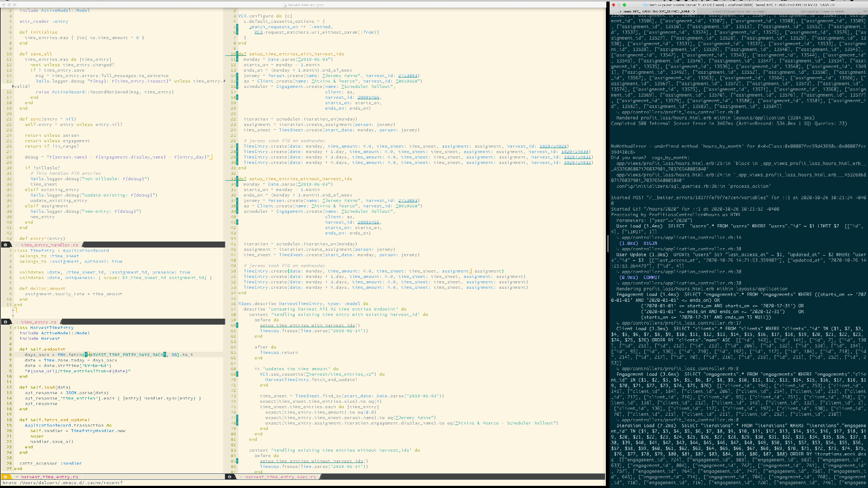Screen dimensions: 868x488
Task: Click window number icon beside time_entry_handler.rb mode line
Action: 5,245
